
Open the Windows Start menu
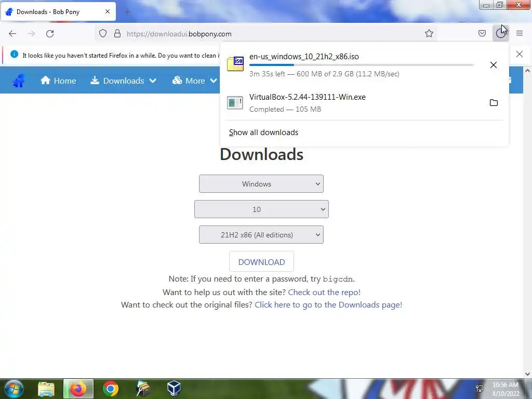[14, 389]
